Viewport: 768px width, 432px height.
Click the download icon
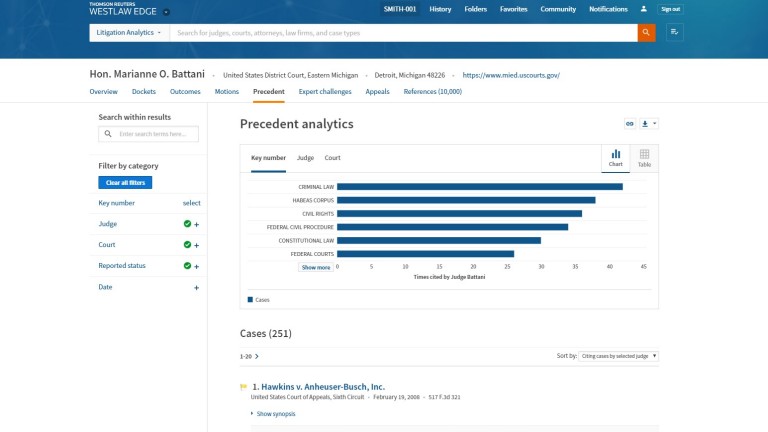pos(645,124)
